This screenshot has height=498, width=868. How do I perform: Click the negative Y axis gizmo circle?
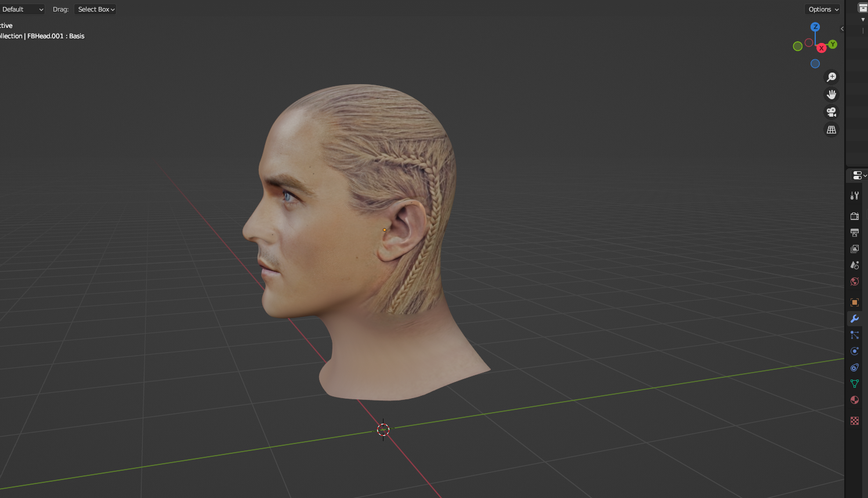coord(798,46)
